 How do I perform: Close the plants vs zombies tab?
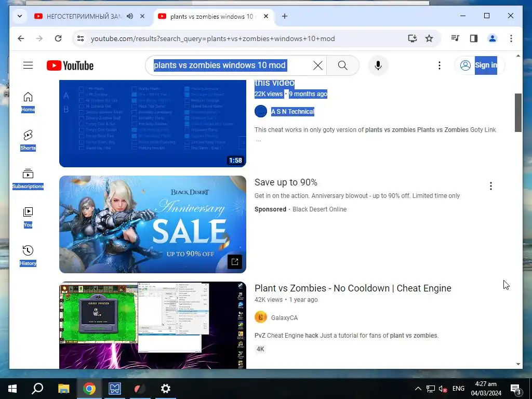click(266, 16)
